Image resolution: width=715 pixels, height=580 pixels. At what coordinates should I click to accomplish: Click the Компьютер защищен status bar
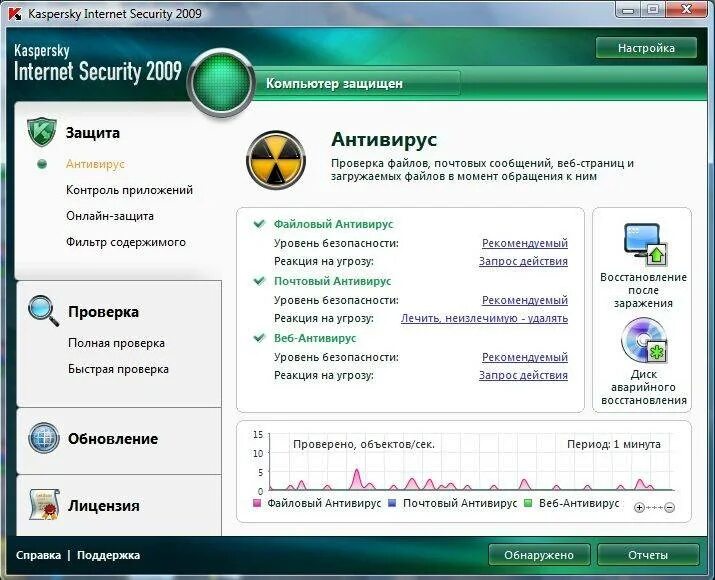tap(357, 83)
